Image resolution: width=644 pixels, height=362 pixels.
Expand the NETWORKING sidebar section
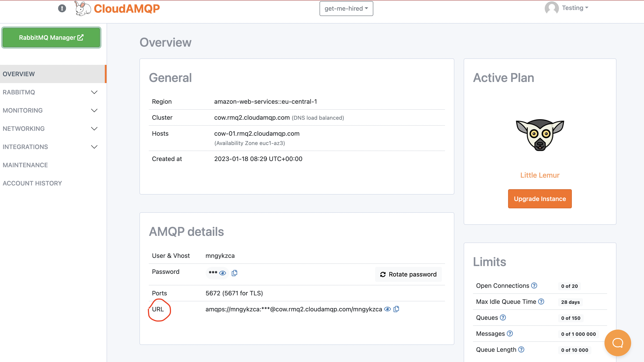coord(53,129)
